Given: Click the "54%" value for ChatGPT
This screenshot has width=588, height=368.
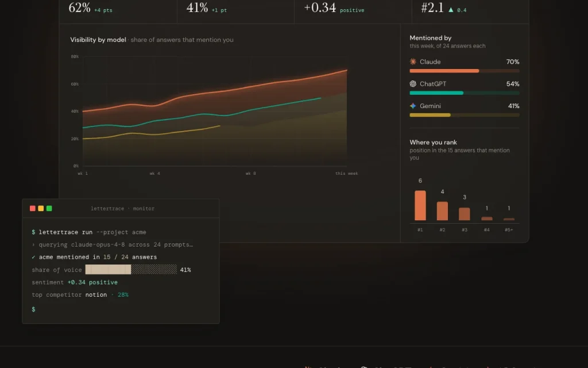Looking at the screenshot, I should 513,84.
